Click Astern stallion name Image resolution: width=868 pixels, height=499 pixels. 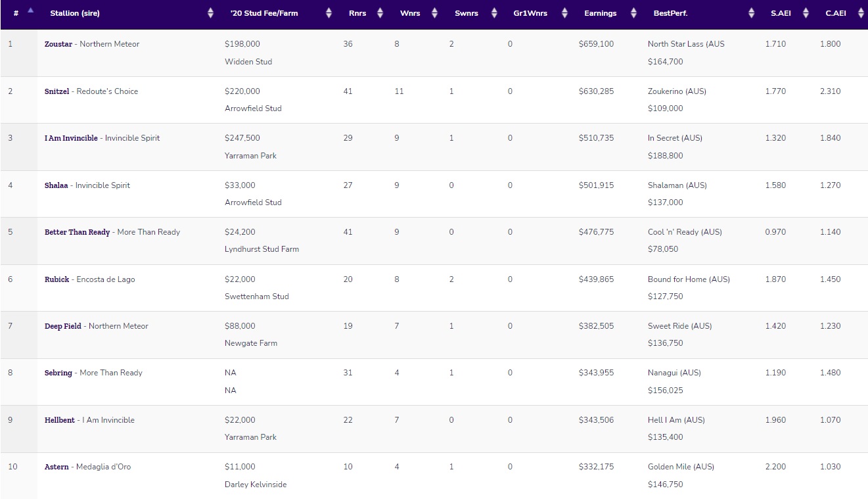[57, 467]
